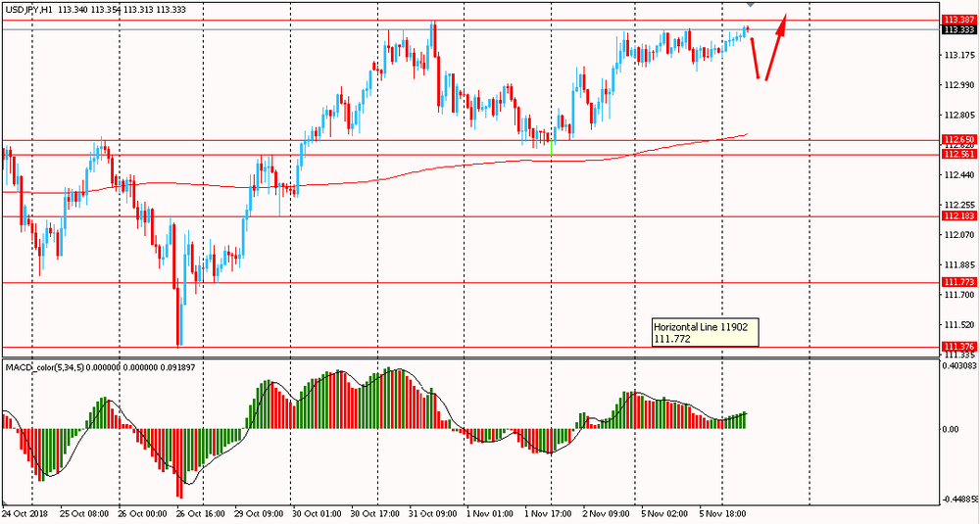Click the 1 Nov 01:00 time label

(489, 513)
